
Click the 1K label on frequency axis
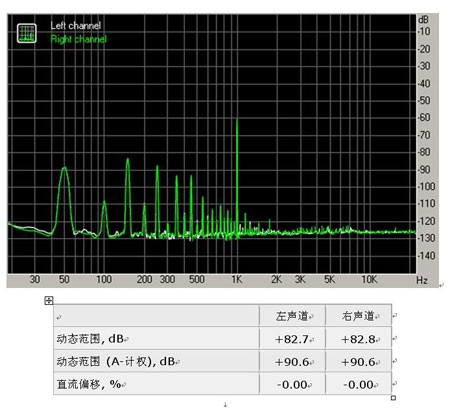237,279
